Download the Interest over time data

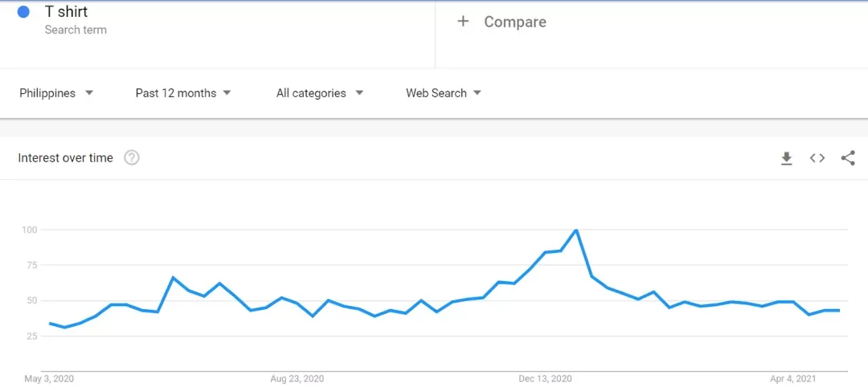pyautogui.click(x=786, y=159)
